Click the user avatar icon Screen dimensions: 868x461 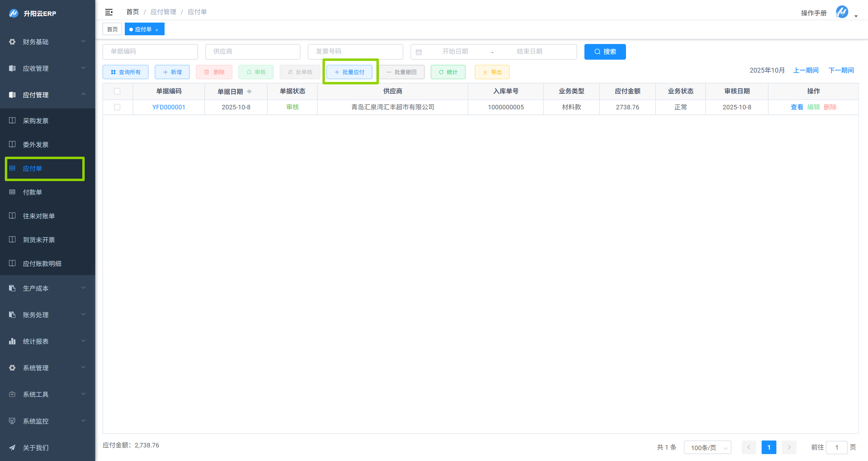pyautogui.click(x=842, y=12)
